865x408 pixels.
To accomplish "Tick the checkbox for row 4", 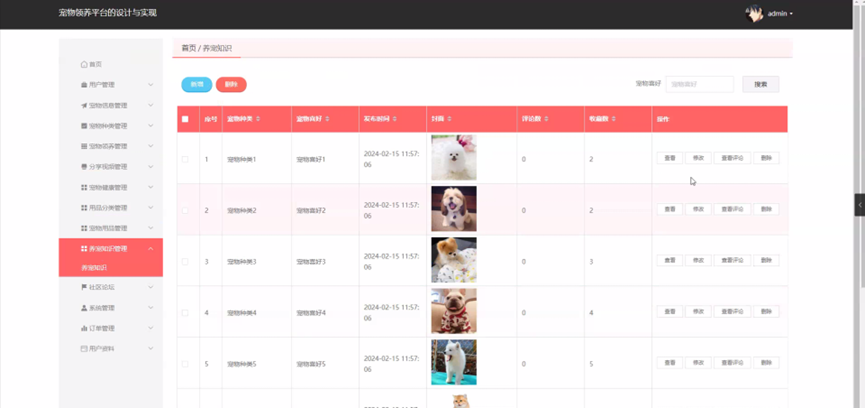I will (185, 313).
